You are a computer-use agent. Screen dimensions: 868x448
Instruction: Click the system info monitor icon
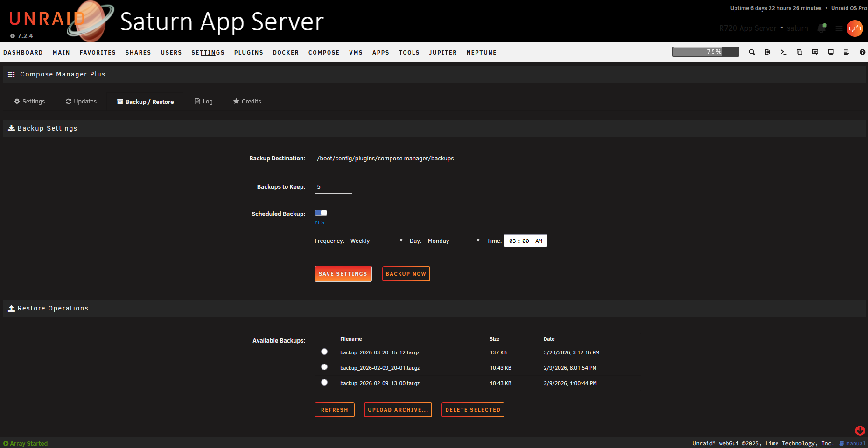point(831,52)
